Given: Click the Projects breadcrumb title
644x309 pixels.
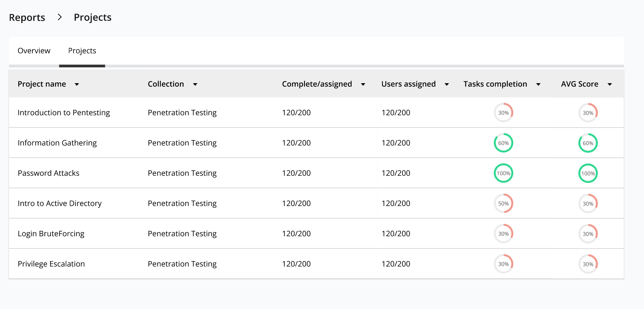Looking at the screenshot, I should point(93,17).
